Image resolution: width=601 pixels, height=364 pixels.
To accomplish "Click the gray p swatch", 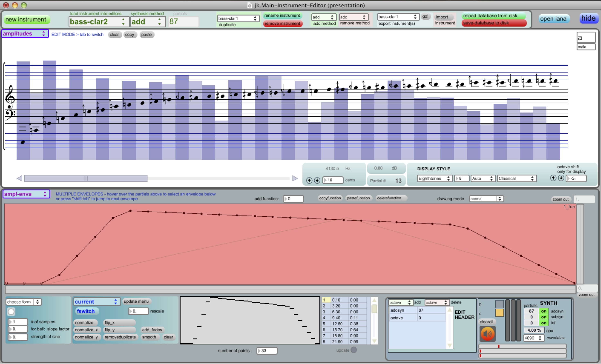I will pos(499,304).
